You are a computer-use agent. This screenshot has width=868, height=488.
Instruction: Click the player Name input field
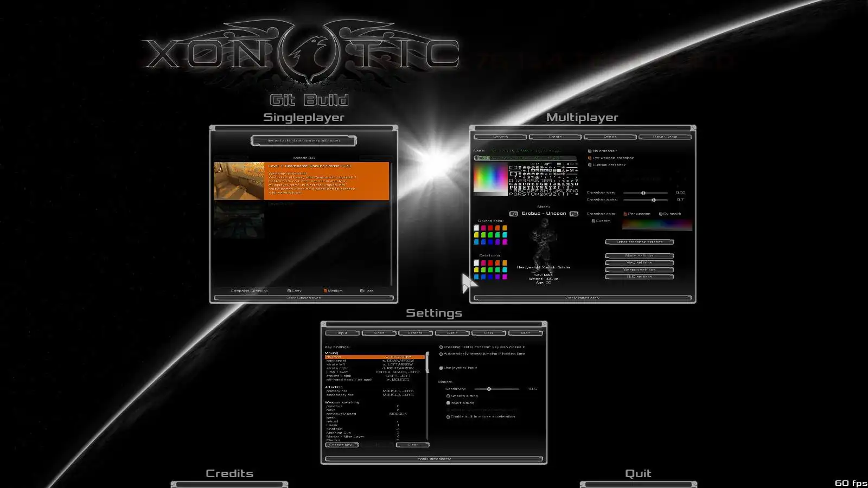(x=525, y=158)
